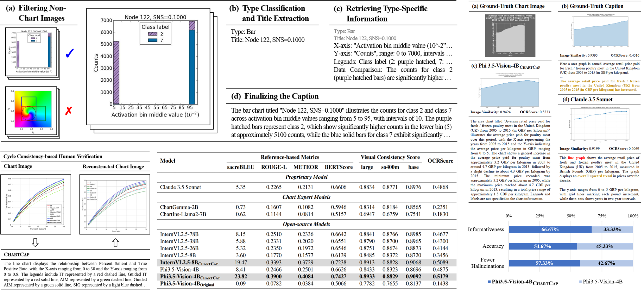The width and height of the screenshot is (644, 290).
Task: Select the InternVL2.5-26B row label
Action: click(179, 248)
